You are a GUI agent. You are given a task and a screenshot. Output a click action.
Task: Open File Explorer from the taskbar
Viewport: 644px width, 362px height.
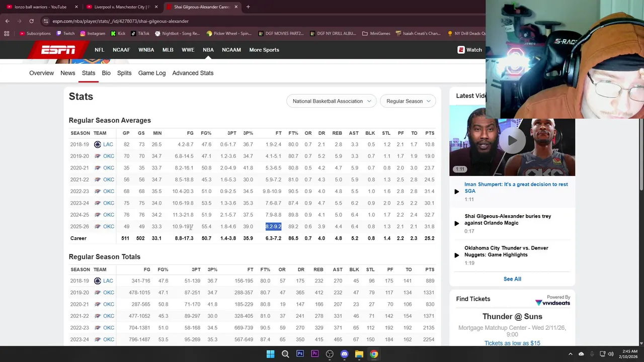click(359, 354)
